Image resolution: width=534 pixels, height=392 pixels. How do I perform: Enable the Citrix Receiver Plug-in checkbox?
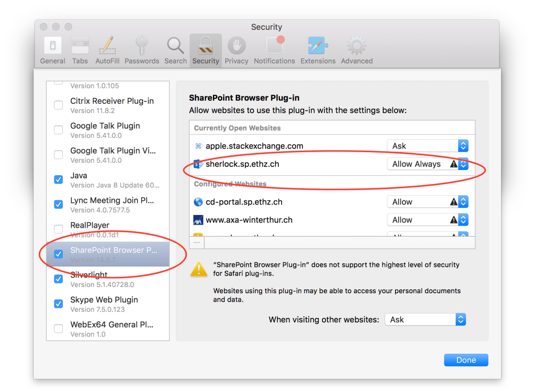click(59, 105)
